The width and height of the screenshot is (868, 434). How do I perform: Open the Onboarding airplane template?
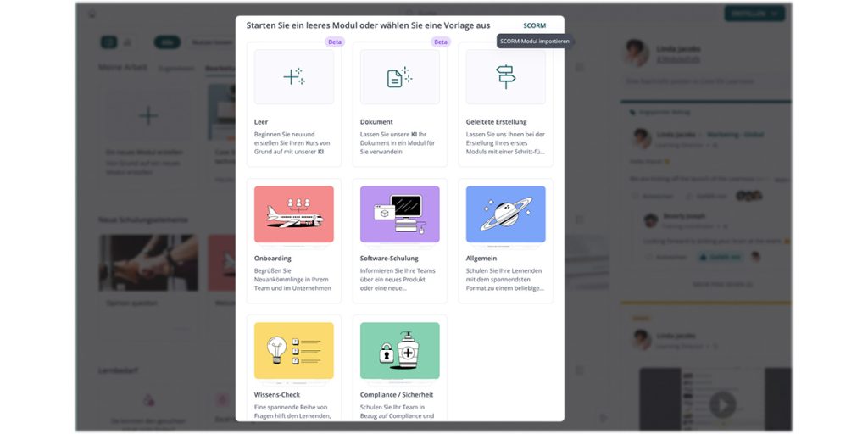pyautogui.click(x=294, y=214)
